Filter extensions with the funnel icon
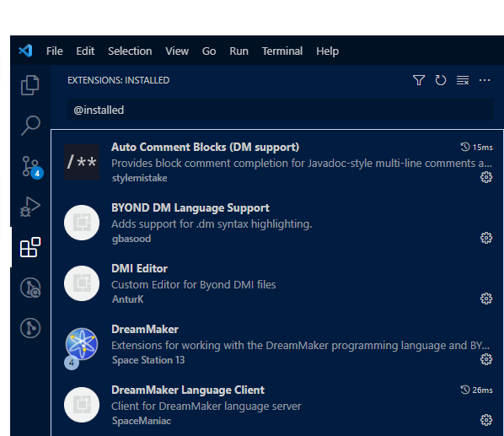Screen dimensions: 504x436 pos(419,80)
